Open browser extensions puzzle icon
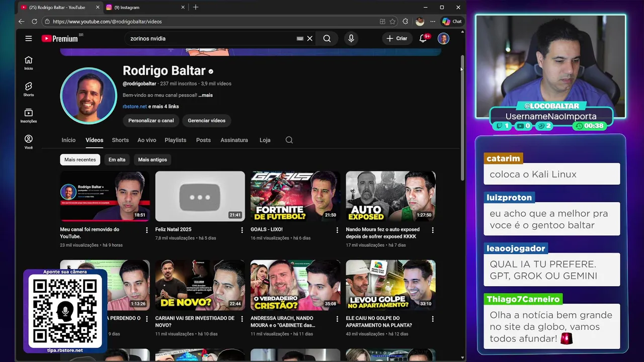644x362 pixels. pos(406,21)
